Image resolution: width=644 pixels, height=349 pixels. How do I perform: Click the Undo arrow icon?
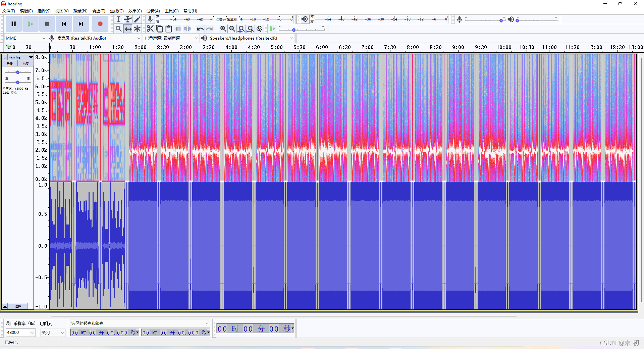[x=200, y=29]
